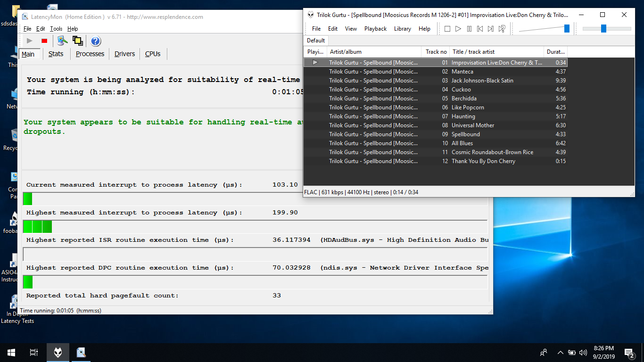This screenshot has width=644, height=362.
Task: Switch to the LatencyMon Main tab
Action: (x=28, y=54)
